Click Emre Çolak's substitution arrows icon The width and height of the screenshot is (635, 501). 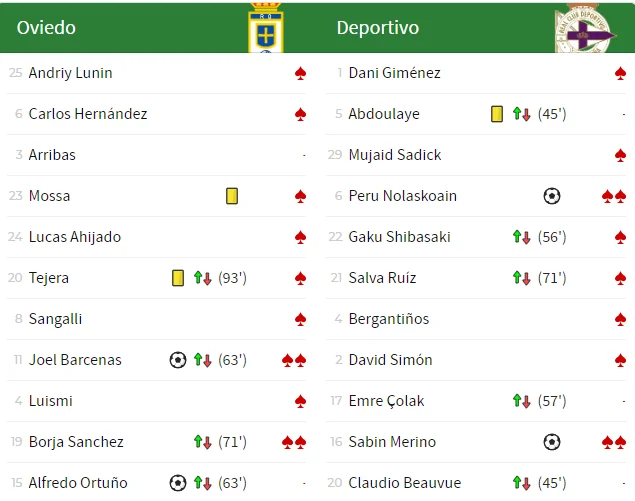[520, 401]
